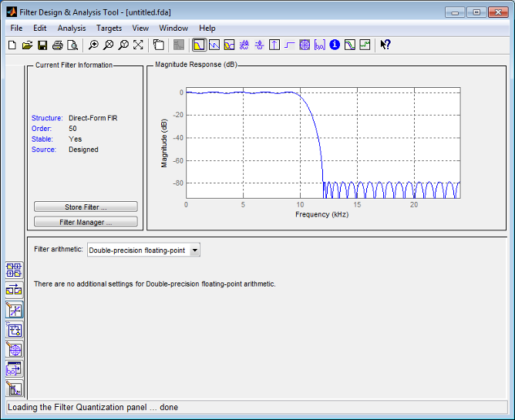Image resolution: width=515 pixels, height=420 pixels.
Task: Click the 'Source:' label
Action: 44,150
